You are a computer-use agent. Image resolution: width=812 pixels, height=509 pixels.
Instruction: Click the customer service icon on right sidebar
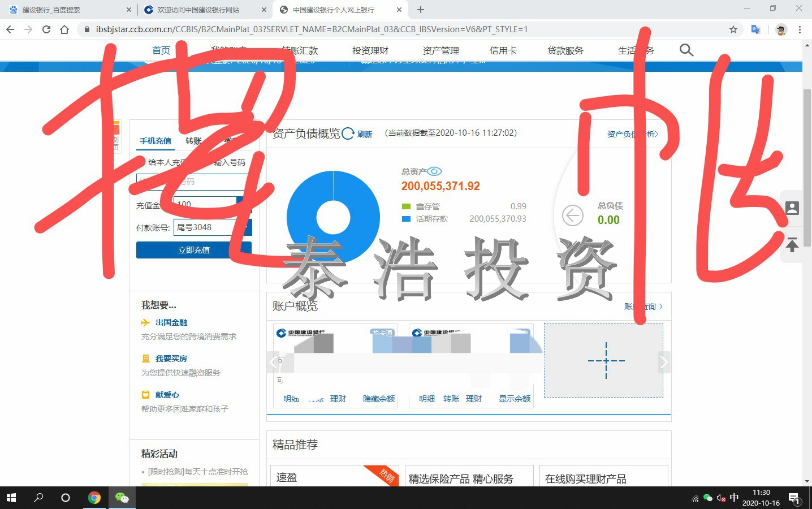coord(792,208)
